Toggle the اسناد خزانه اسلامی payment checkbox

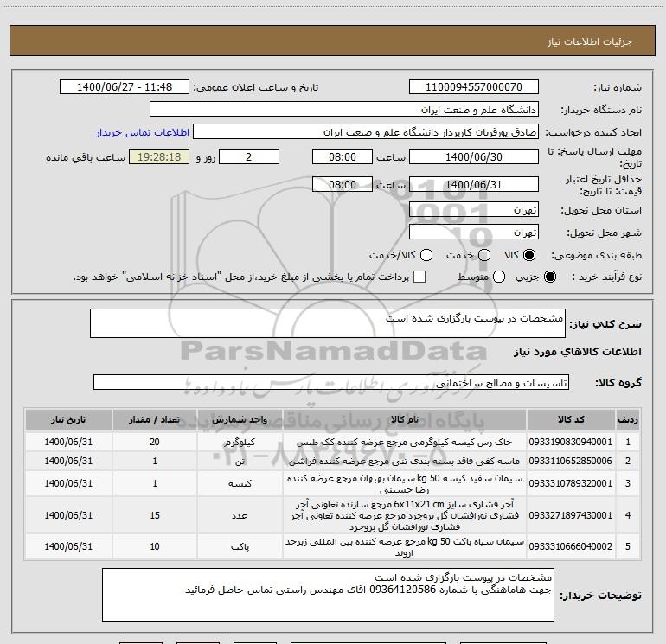(x=419, y=277)
